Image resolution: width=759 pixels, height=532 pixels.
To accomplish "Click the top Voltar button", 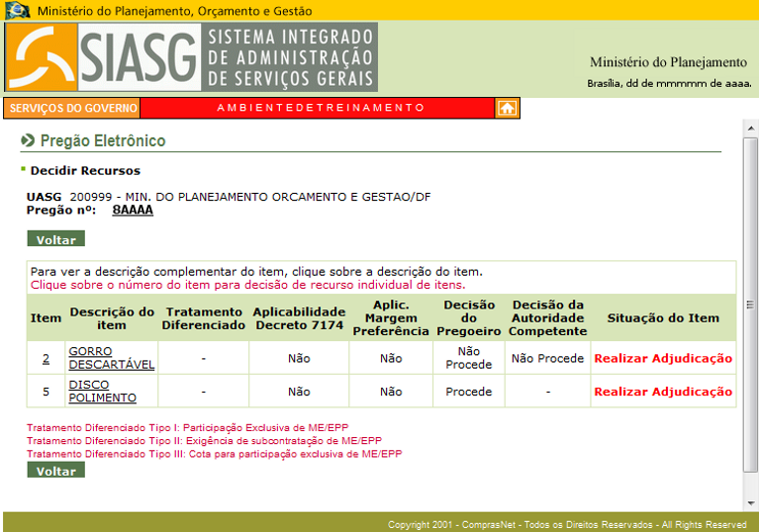I will [56, 239].
